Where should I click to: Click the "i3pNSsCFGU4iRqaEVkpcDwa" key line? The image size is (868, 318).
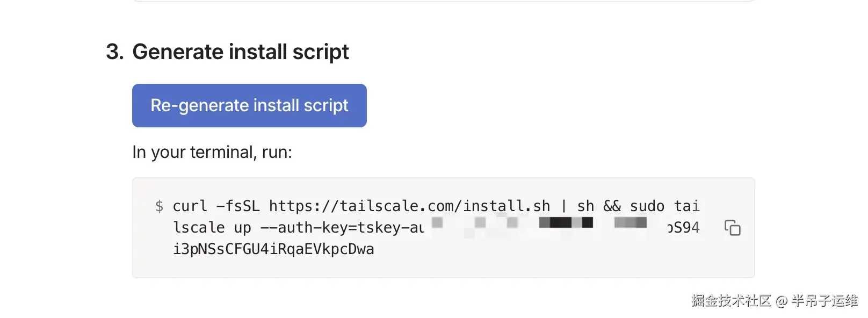pos(273,249)
